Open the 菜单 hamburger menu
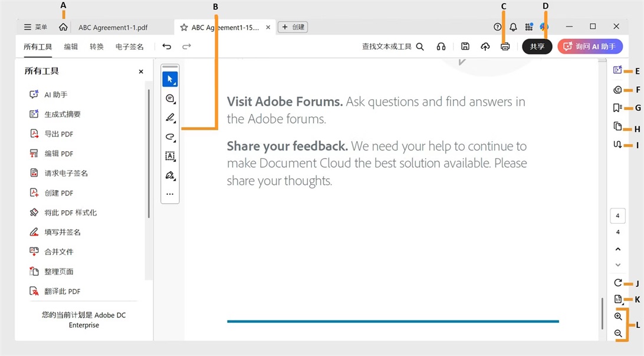 pyautogui.click(x=35, y=27)
